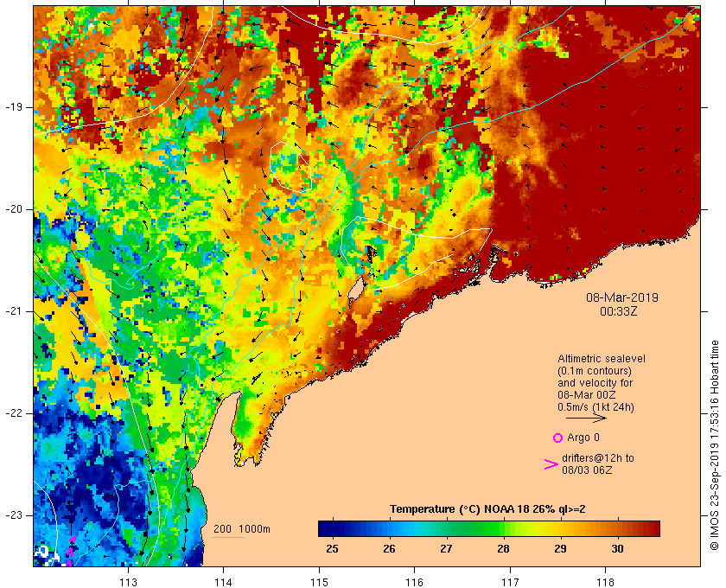
Task: Click the 'drifters@12h to' label
Action: (598, 457)
